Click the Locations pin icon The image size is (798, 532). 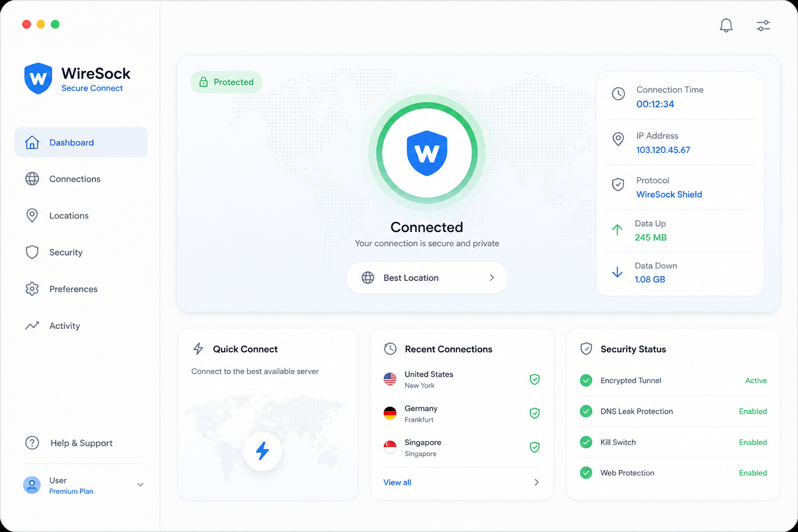point(32,216)
